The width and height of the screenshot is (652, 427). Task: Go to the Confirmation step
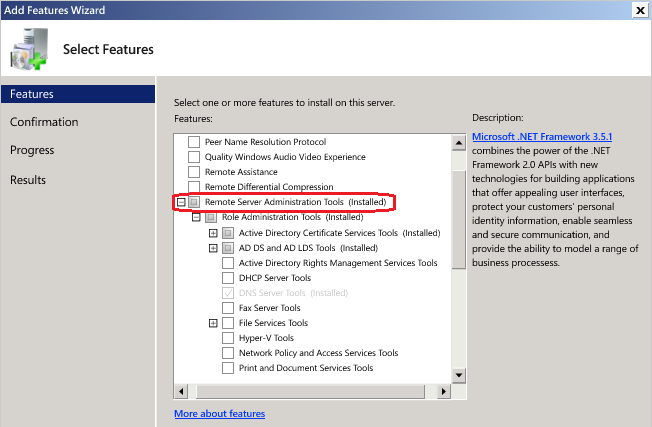[x=44, y=122]
